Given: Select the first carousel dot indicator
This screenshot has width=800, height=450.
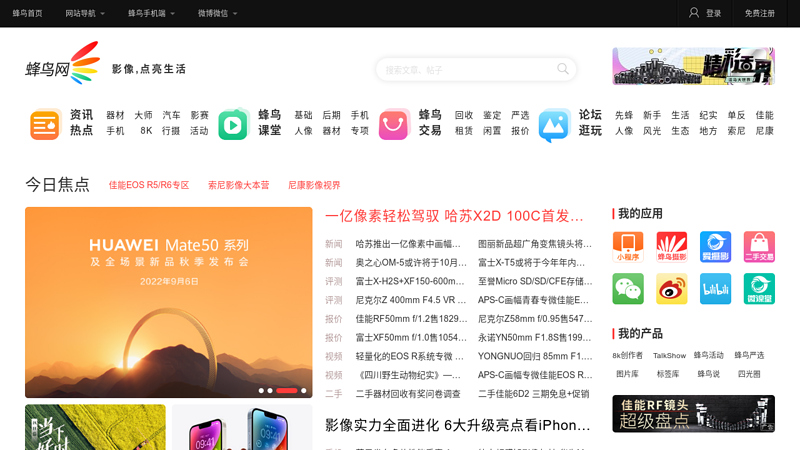Looking at the screenshot, I should click(x=261, y=390).
